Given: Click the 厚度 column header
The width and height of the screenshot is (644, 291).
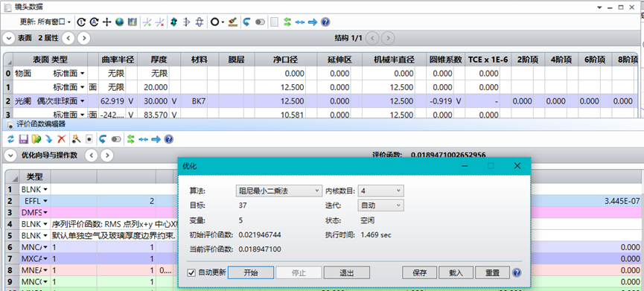Looking at the screenshot, I should tap(159, 60).
